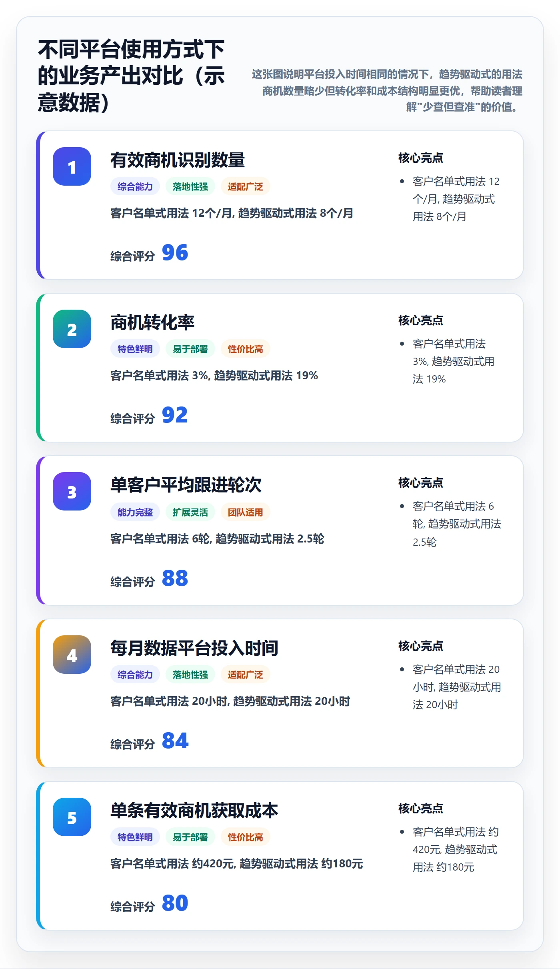This screenshot has height=969, width=560.
Task: Click 综合评分 label in 每月数据平台投入时间 card
Action: point(132,744)
